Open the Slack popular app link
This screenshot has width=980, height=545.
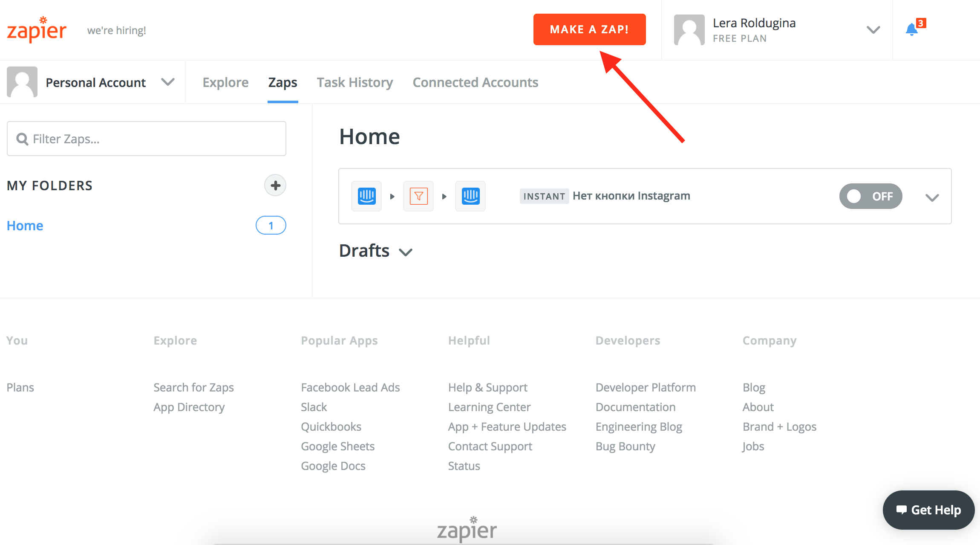click(314, 407)
